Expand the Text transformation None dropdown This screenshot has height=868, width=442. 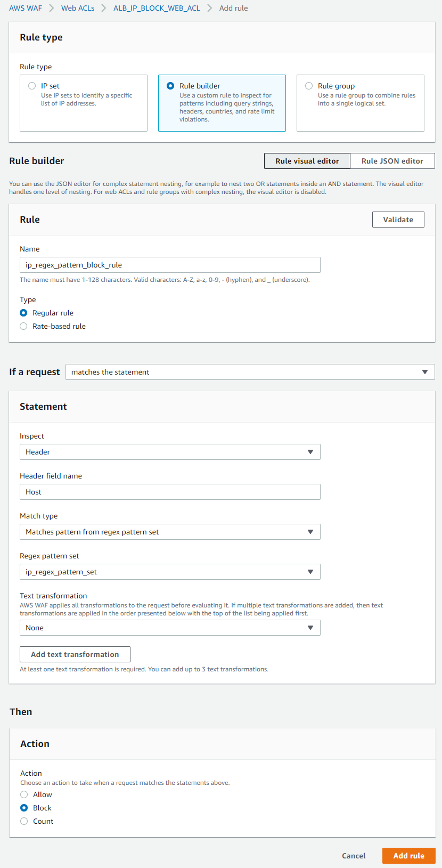click(170, 628)
